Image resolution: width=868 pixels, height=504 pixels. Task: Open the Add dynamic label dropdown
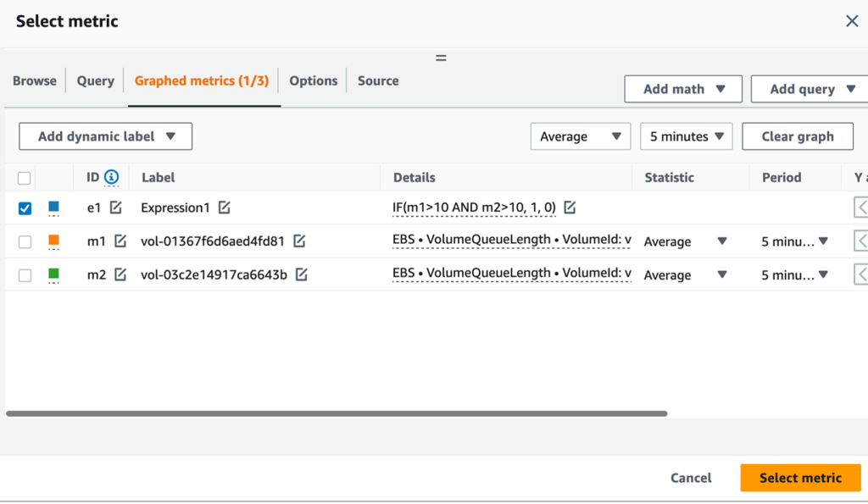[x=105, y=136]
